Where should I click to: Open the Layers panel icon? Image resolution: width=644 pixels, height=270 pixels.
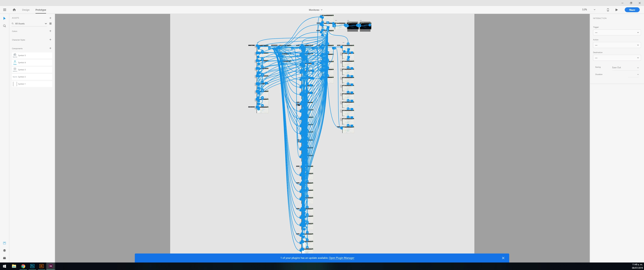tap(4, 250)
